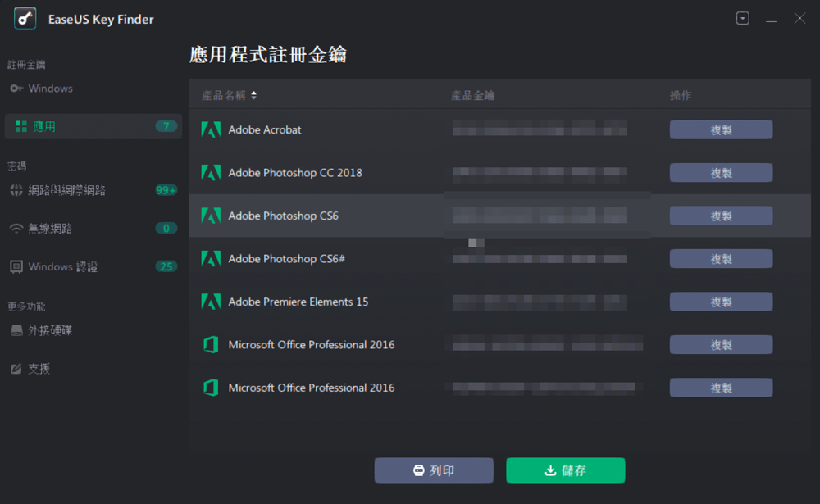Open the title bar dropdown menu icon

click(743, 18)
